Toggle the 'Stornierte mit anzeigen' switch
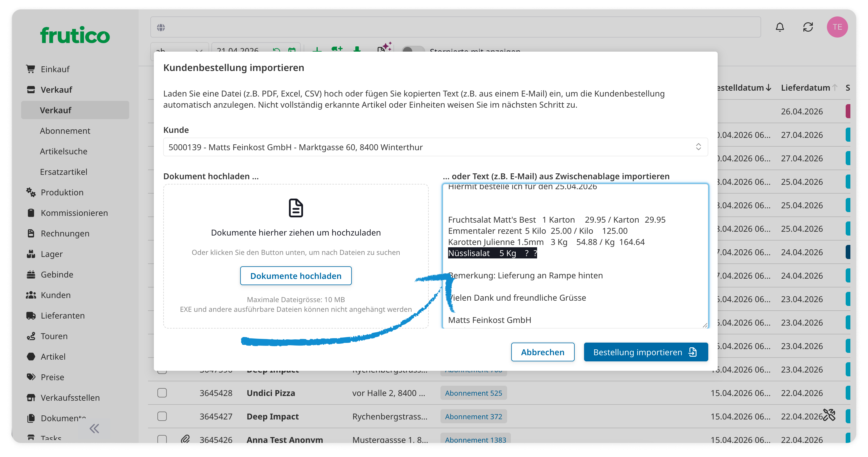 (x=413, y=49)
